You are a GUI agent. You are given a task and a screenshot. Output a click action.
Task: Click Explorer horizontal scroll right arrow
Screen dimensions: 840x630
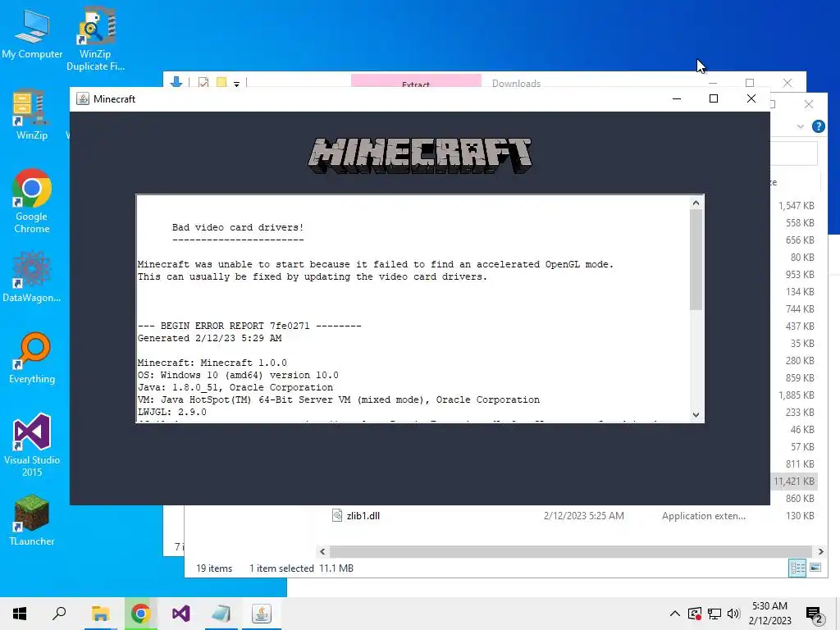820,551
